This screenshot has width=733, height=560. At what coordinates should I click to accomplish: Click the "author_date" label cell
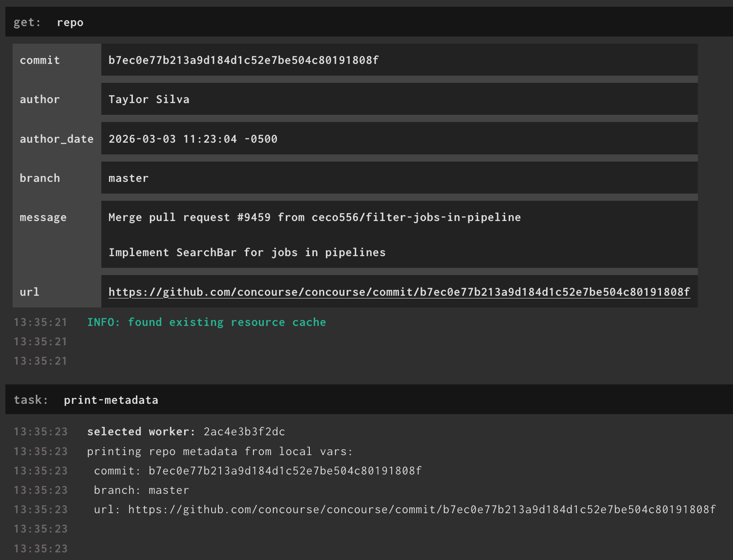(57, 139)
